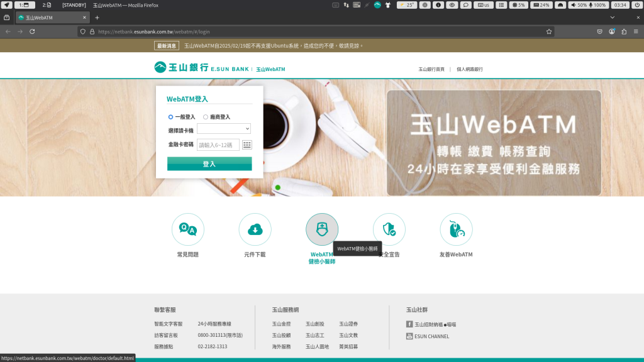The width and height of the screenshot is (644, 362).
Task: Open the list-all-tabs chevron
Action: click(612, 18)
